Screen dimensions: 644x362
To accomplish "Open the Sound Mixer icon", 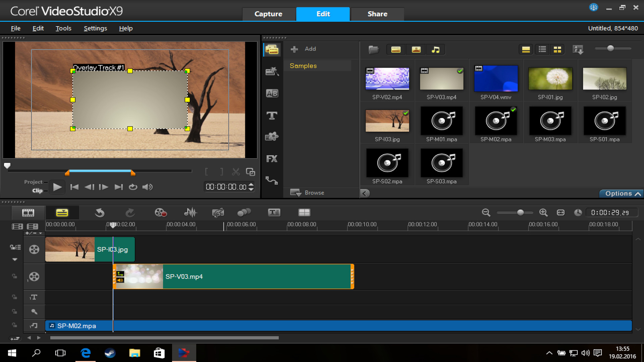I will click(190, 213).
